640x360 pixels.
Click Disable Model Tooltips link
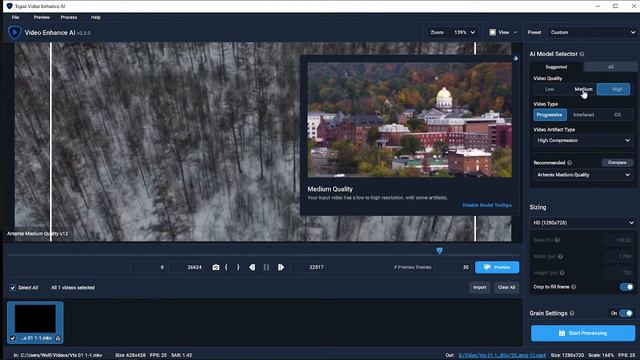pyautogui.click(x=487, y=205)
